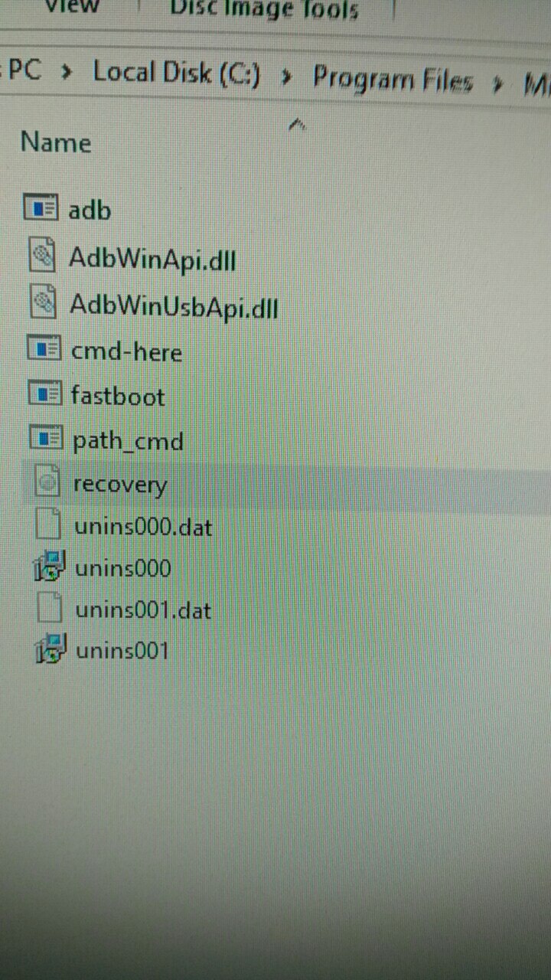Viewport: 551px width, 980px height.
Task: Expand chevron before Local Disk (C:)
Action: 68,73
